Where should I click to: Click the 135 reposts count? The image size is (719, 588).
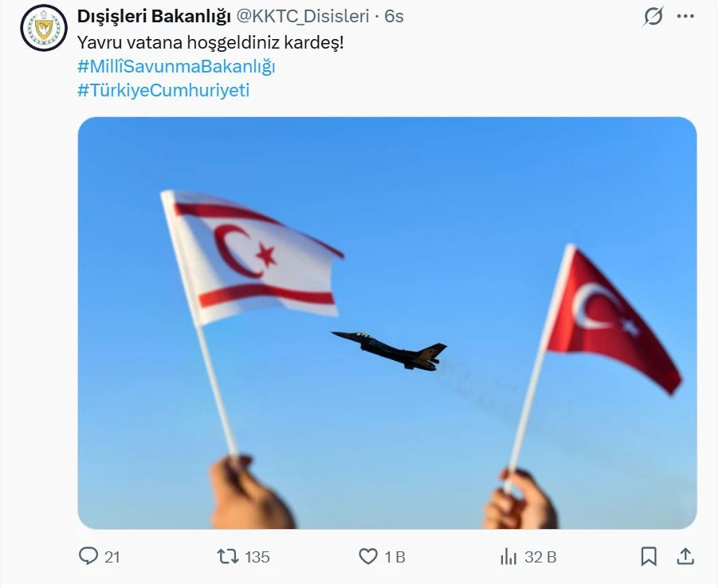[257, 557]
